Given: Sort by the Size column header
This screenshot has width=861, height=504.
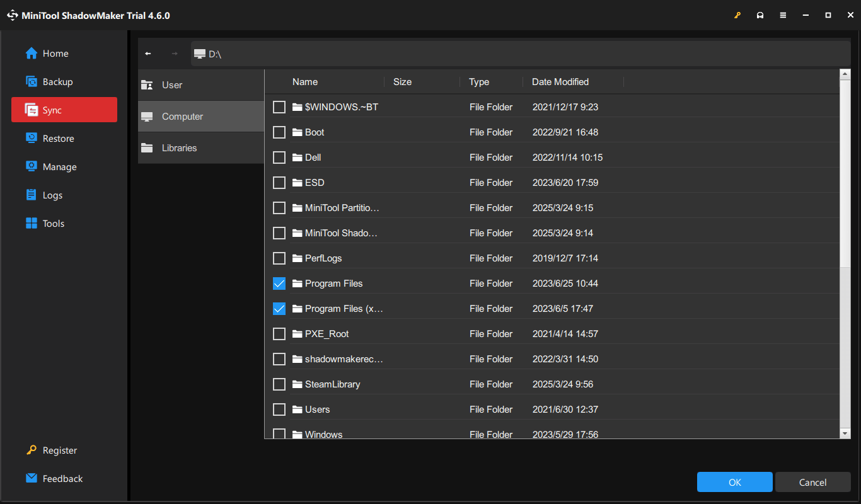Looking at the screenshot, I should coord(402,82).
